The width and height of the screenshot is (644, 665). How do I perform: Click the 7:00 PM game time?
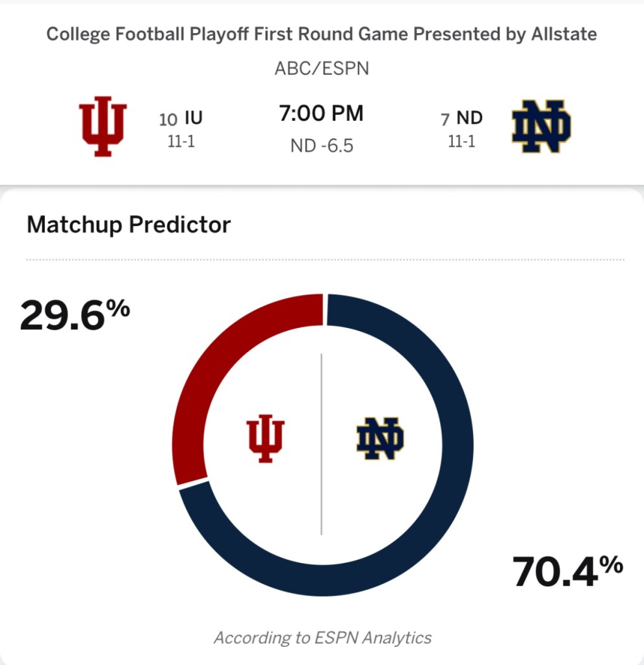[321, 114]
